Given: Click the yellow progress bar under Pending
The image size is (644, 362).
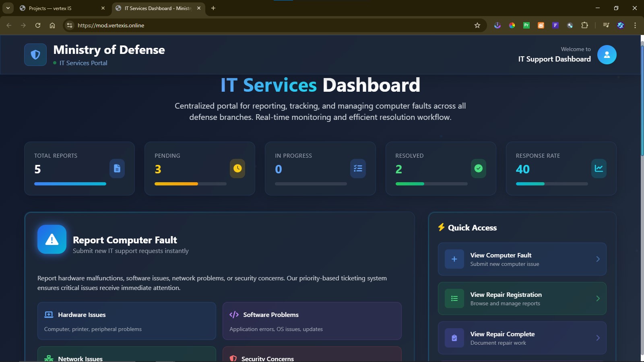Looking at the screenshot, I should click(176, 184).
